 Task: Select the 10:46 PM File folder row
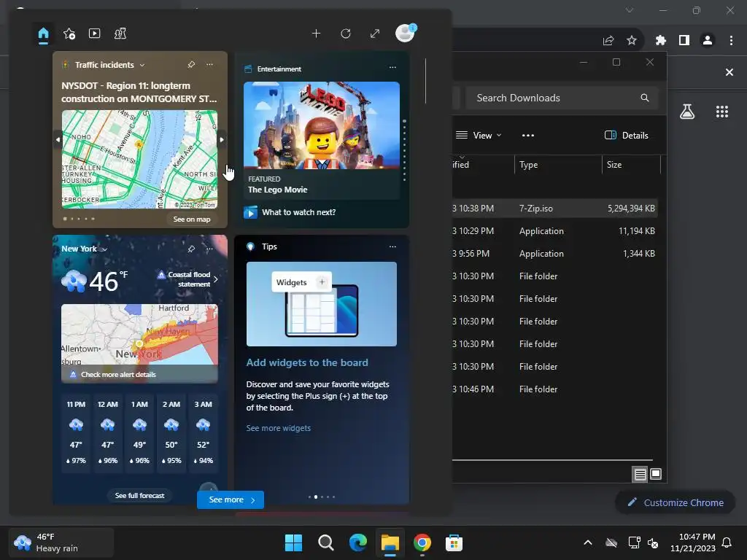pyautogui.click(x=555, y=389)
